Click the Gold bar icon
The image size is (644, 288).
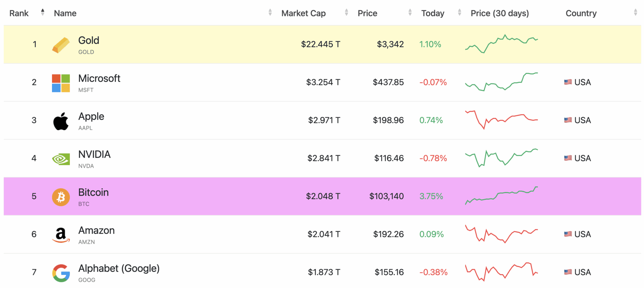click(61, 45)
